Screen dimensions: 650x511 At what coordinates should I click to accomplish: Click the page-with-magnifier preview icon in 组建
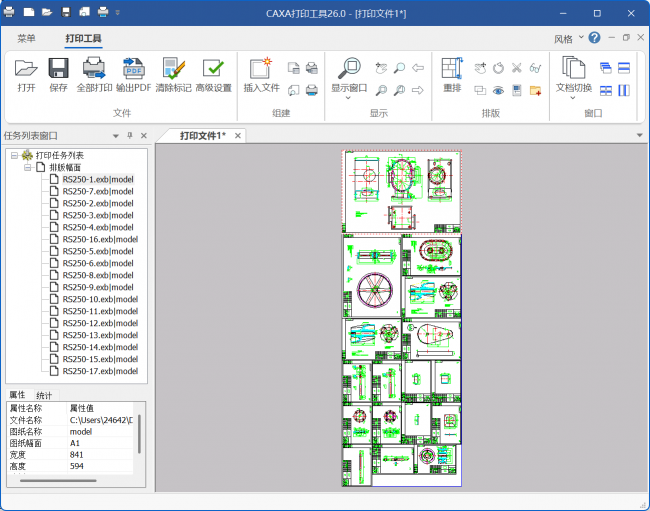tap(293, 90)
